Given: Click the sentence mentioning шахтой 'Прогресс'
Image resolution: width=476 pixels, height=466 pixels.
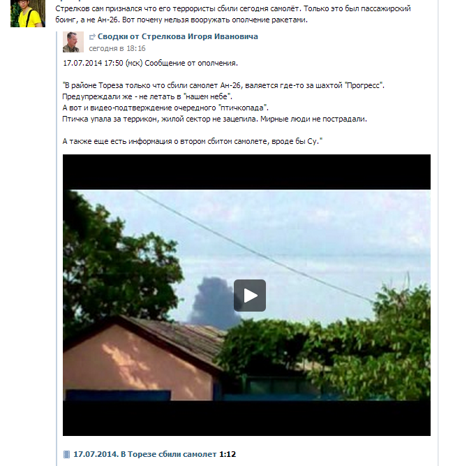Looking at the screenshot, I should [223, 86].
